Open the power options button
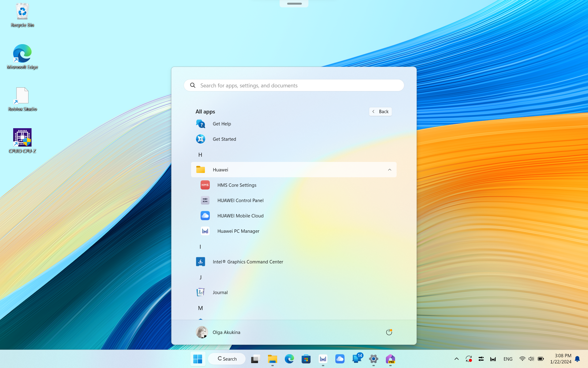 tap(389, 332)
